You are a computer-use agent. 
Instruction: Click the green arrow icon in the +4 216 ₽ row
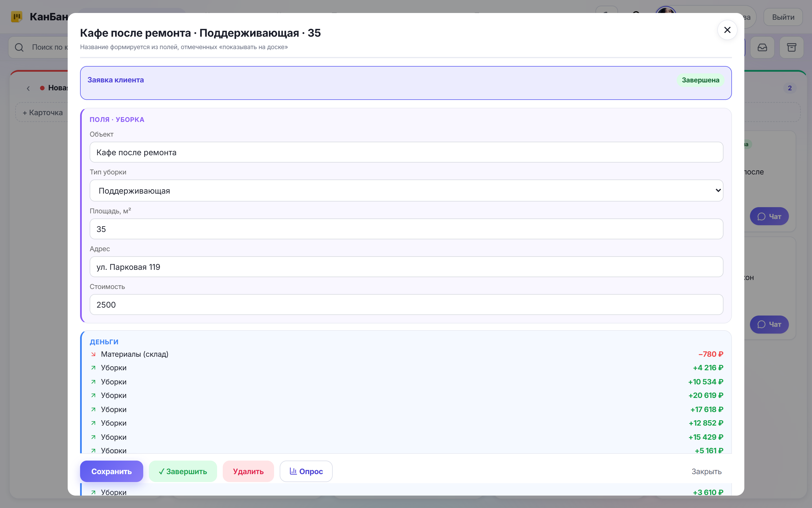93,367
